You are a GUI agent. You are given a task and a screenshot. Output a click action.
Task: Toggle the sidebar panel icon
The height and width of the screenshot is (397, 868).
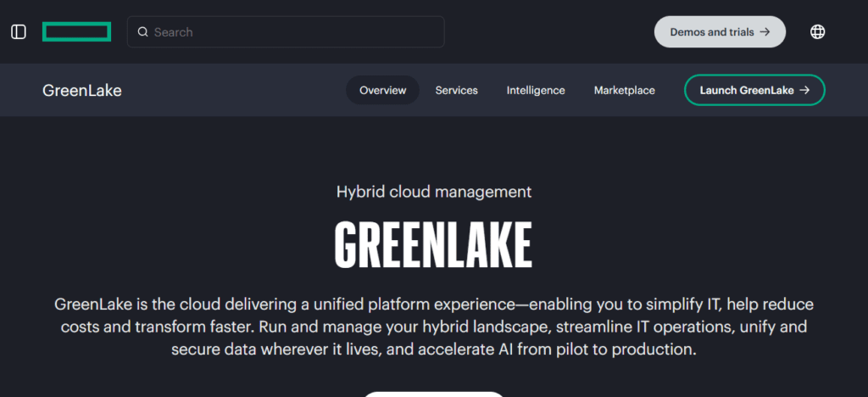[19, 32]
